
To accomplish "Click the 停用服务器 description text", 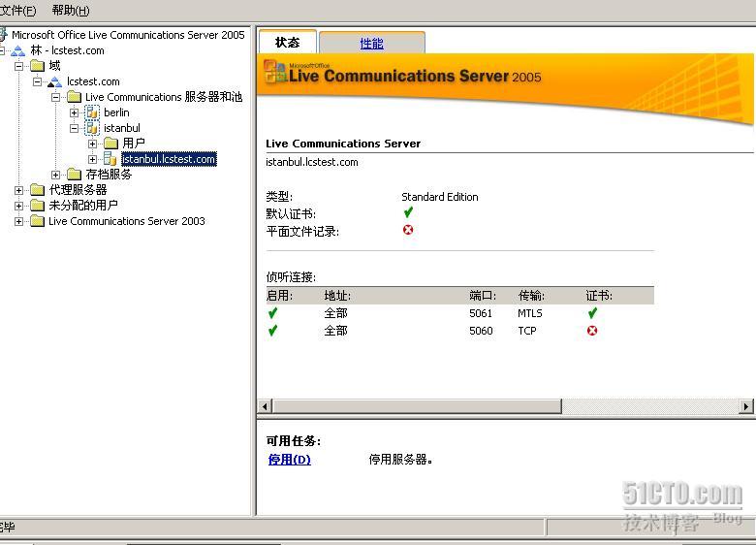I will 400,459.
